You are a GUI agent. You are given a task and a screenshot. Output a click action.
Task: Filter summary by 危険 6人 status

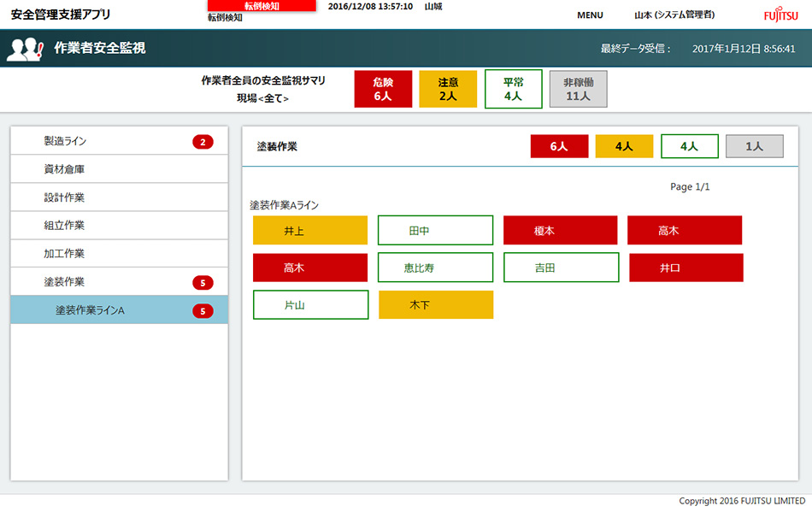[x=383, y=89]
